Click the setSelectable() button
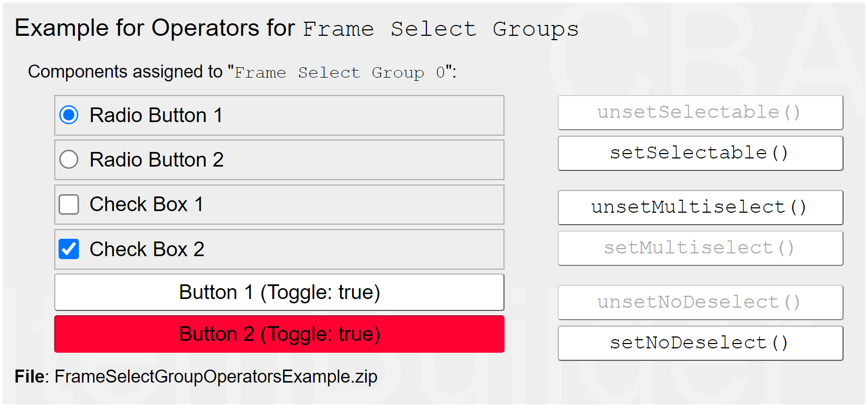The image size is (868, 407). (x=700, y=153)
